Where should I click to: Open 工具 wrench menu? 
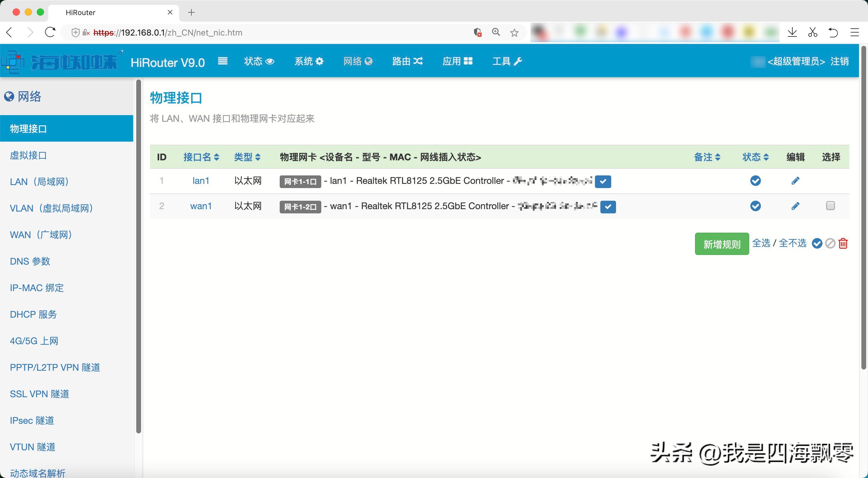point(507,61)
